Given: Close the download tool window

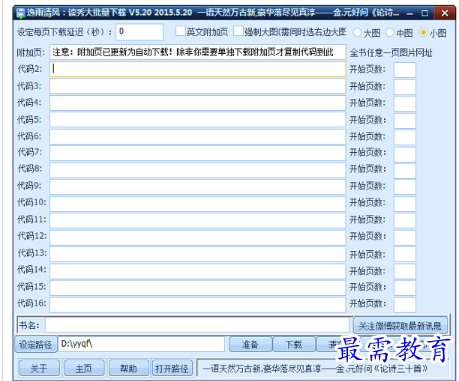Looking at the screenshot, I should click(445, 13).
